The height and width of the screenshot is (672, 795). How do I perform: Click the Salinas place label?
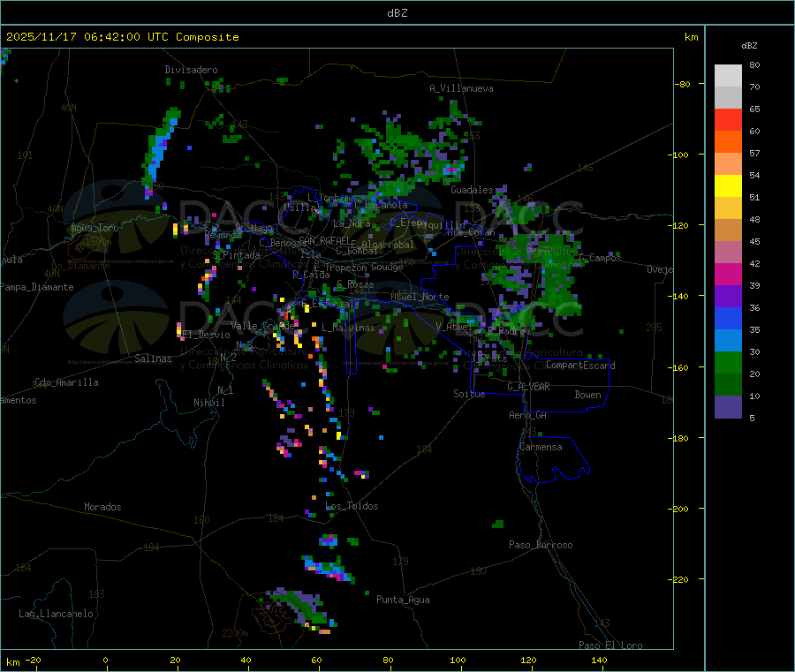(x=153, y=359)
